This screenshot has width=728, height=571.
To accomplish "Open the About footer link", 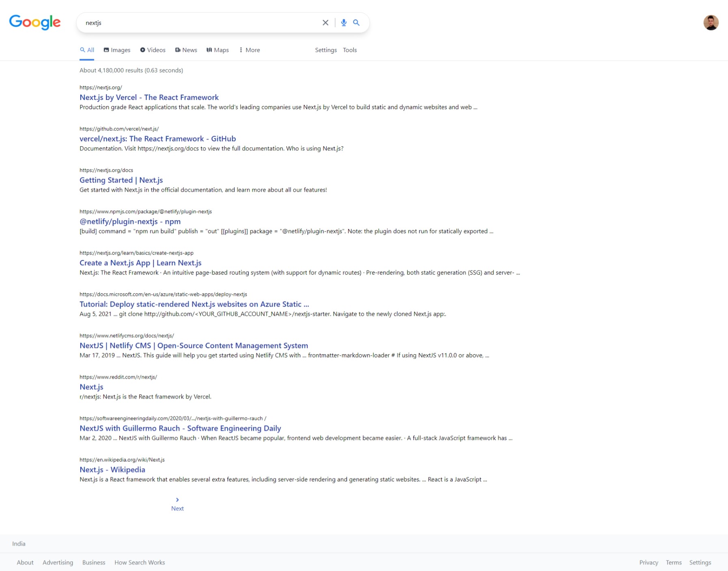I will (x=25, y=562).
